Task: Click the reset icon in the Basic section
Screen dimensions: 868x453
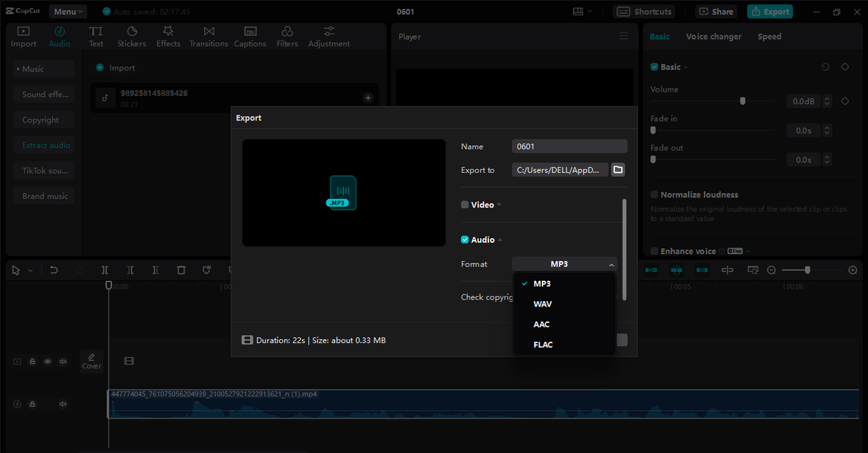Action: (825, 66)
